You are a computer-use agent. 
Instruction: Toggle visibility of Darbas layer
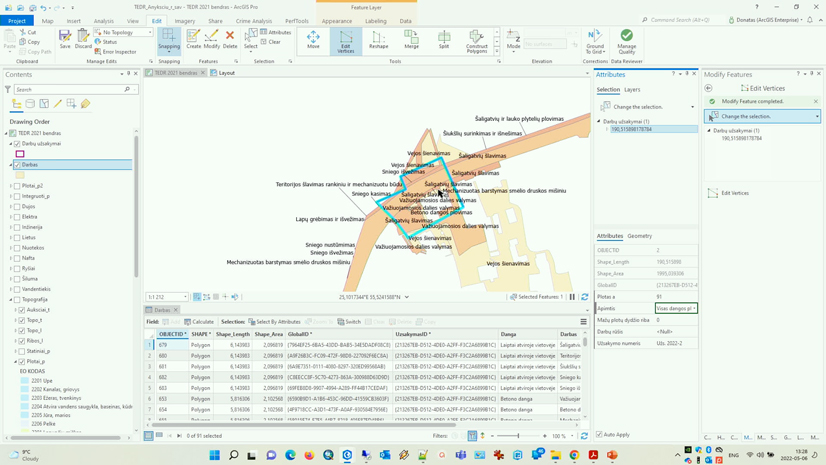tap(17, 165)
